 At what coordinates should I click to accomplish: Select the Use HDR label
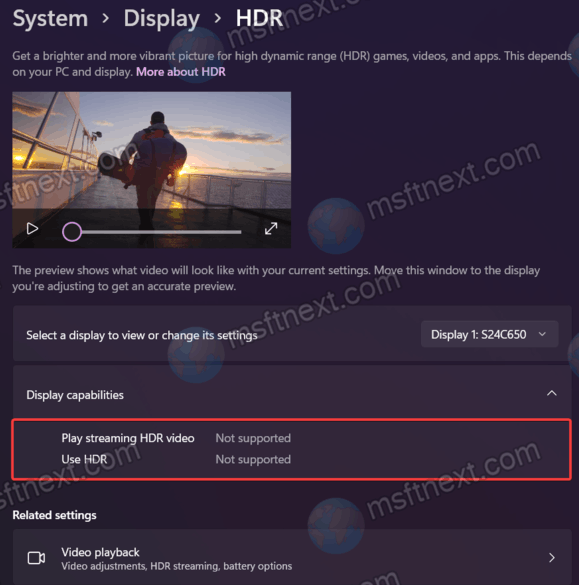(x=84, y=459)
